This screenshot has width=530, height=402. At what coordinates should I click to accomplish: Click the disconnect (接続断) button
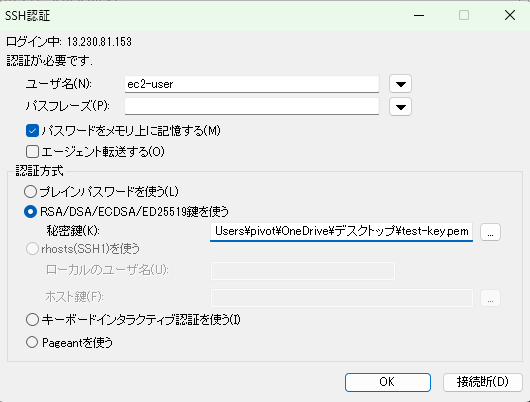pyautogui.click(x=483, y=382)
